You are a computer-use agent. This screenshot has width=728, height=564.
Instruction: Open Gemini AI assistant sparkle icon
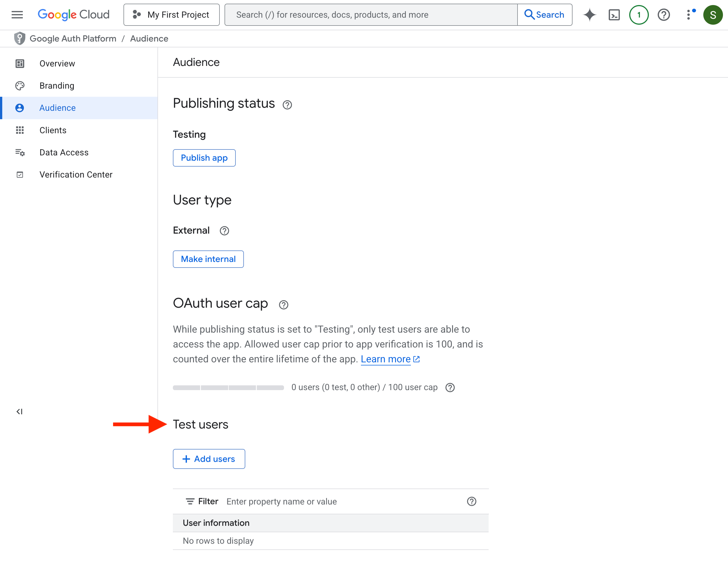point(589,15)
